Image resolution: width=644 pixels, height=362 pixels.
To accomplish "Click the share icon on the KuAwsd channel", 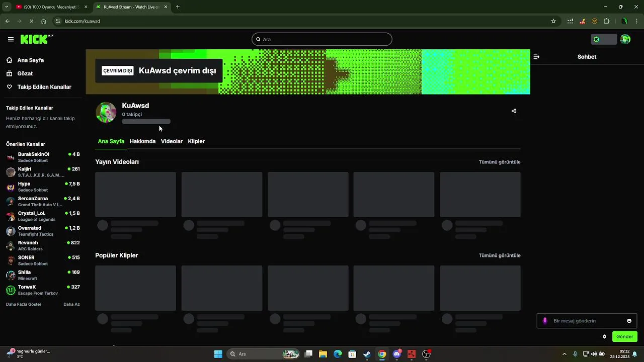I will [x=514, y=111].
